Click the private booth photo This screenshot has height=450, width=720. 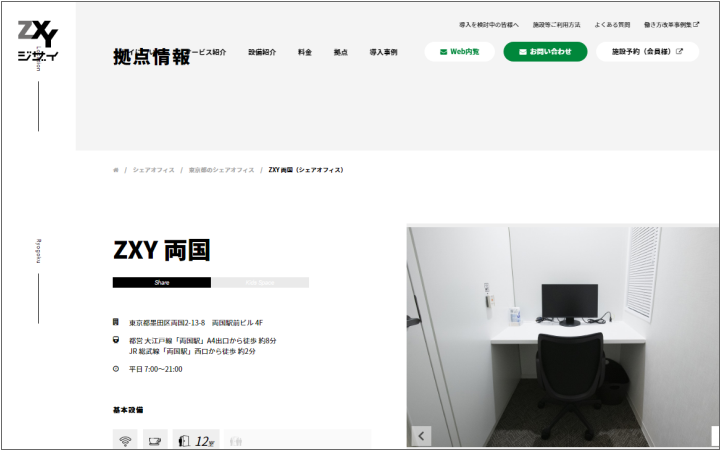[563, 336]
